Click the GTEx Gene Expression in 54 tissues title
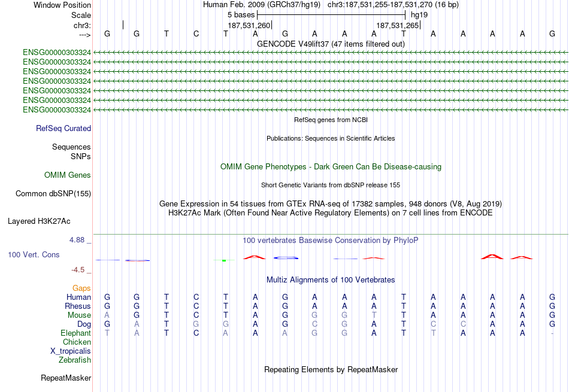 click(x=331, y=204)
